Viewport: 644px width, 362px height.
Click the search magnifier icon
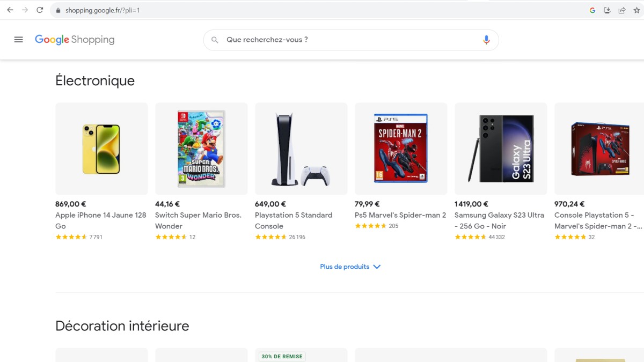point(215,40)
